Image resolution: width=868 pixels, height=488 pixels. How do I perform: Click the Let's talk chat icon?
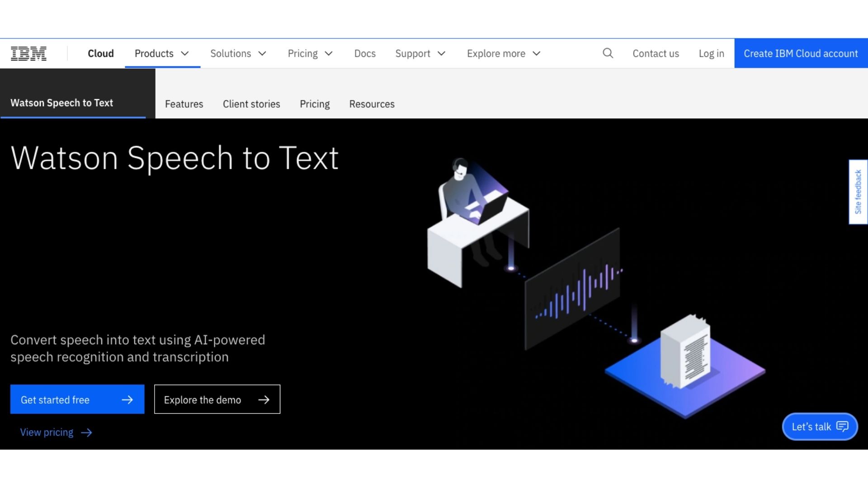[842, 426]
